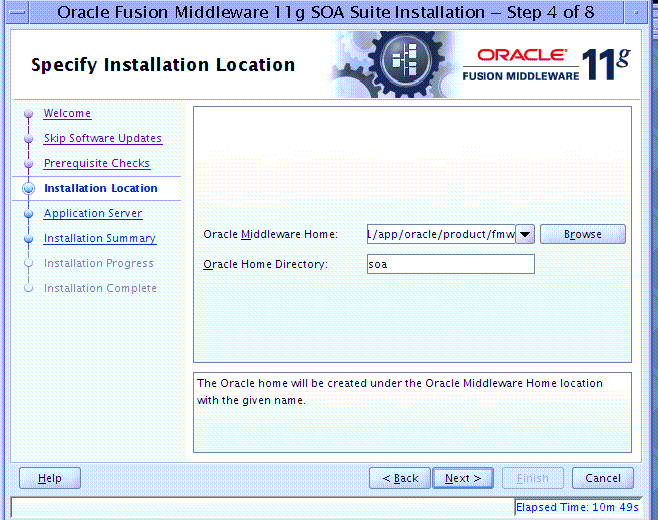Click the Installation Complete bullet icon
This screenshot has height=520, width=658.
pyautogui.click(x=29, y=288)
